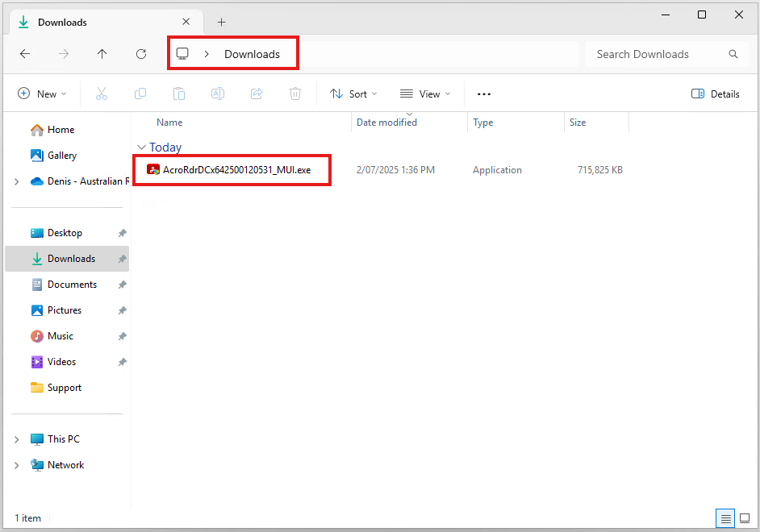Open the Sort dropdown
This screenshot has height=532, width=760.
pos(353,94)
